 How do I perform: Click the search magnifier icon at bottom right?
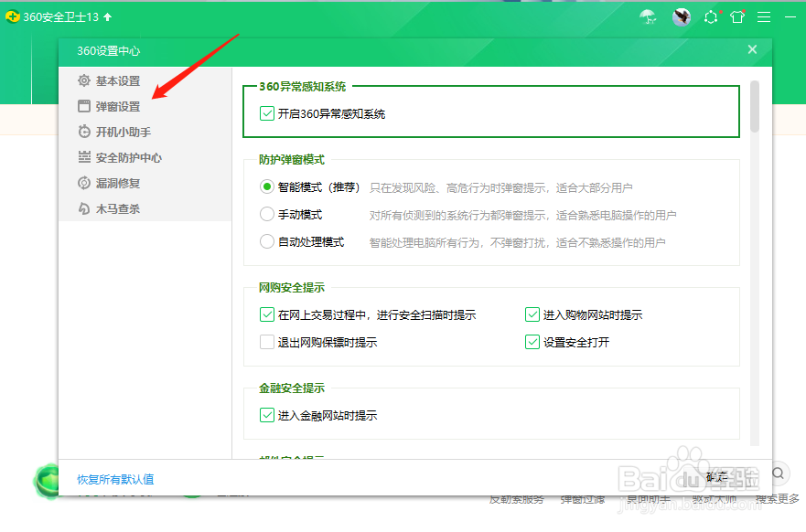click(x=779, y=473)
